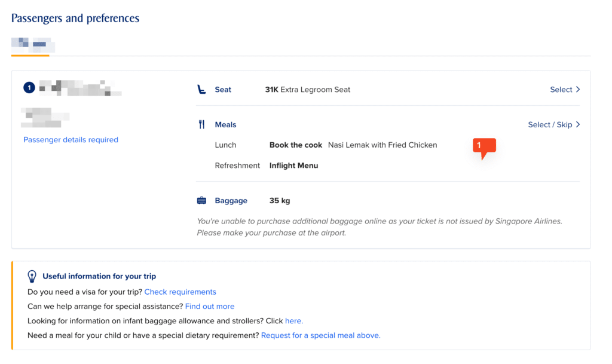Open the Check requirements visa link
The height and width of the screenshot is (364, 612).
180,292
